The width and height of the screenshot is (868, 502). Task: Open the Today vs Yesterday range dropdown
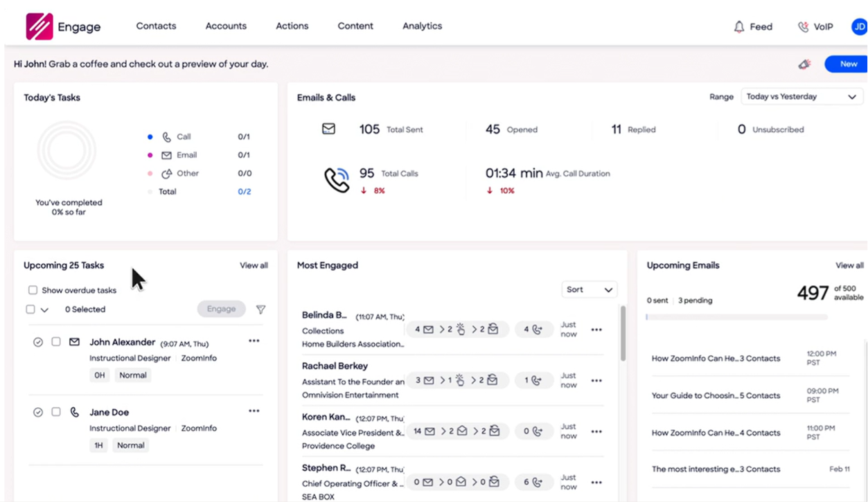point(802,97)
